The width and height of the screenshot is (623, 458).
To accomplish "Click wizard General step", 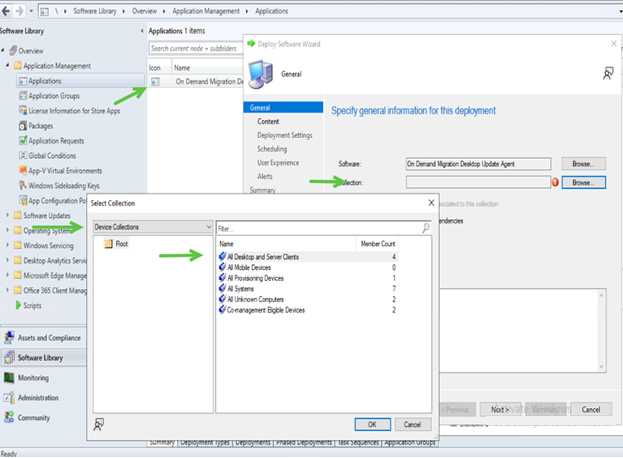I will pyautogui.click(x=283, y=108).
